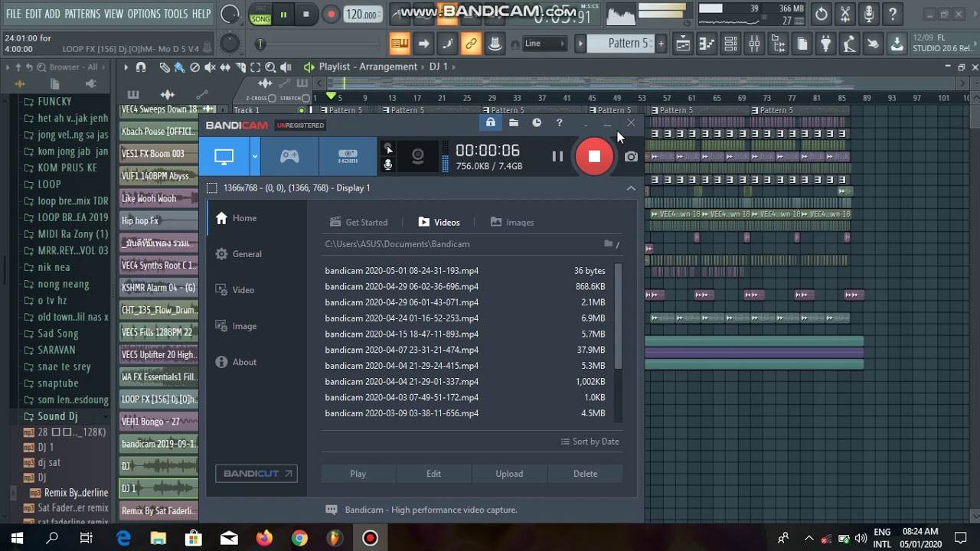Viewport: 980px width, 551px height.
Task: Click the Play button below video list
Action: (358, 474)
